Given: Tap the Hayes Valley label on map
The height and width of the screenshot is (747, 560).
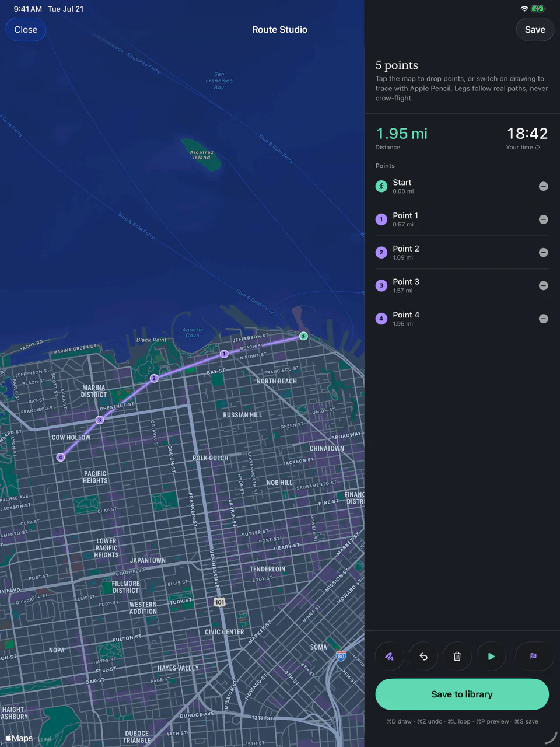Looking at the screenshot, I should [178, 668].
